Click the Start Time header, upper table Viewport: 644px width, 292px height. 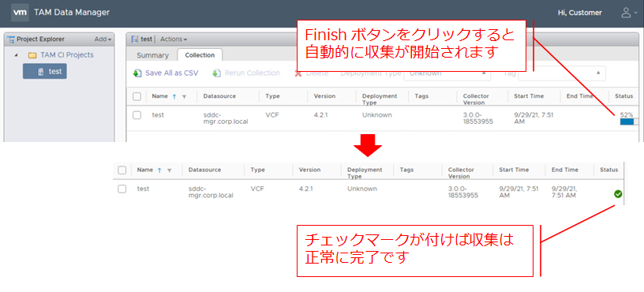[529, 96]
